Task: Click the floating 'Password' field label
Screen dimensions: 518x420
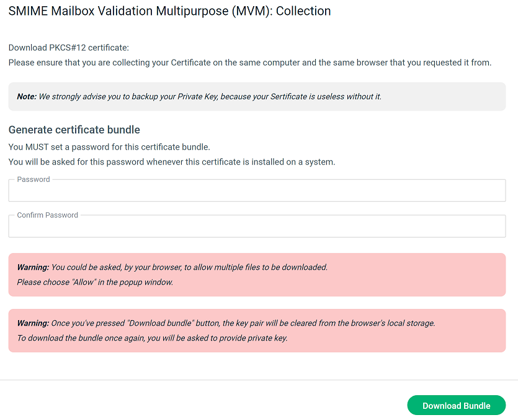Action: 33,179
